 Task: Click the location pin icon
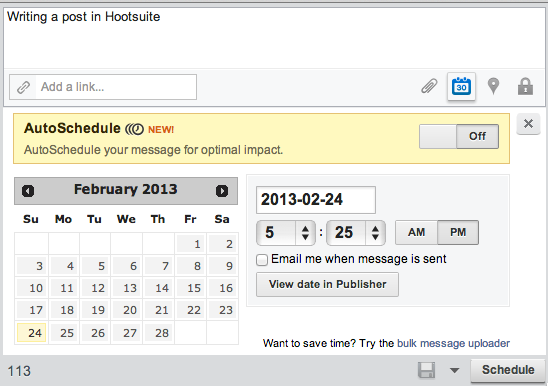(493, 86)
